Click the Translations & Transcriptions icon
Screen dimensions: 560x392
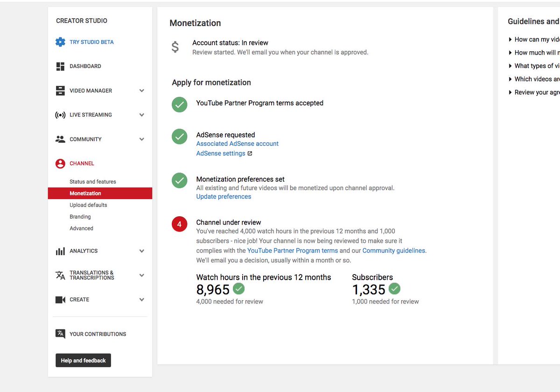[x=60, y=275]
